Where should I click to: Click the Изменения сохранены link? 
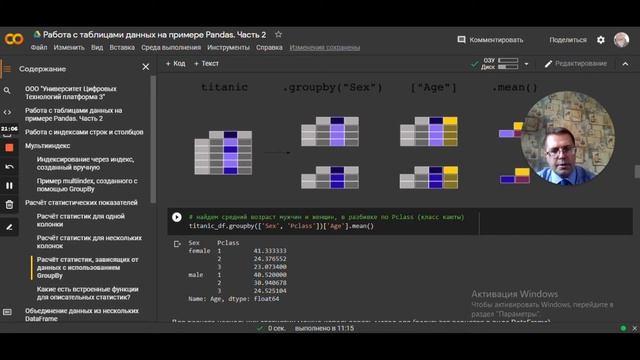click(x=325, y=48)
